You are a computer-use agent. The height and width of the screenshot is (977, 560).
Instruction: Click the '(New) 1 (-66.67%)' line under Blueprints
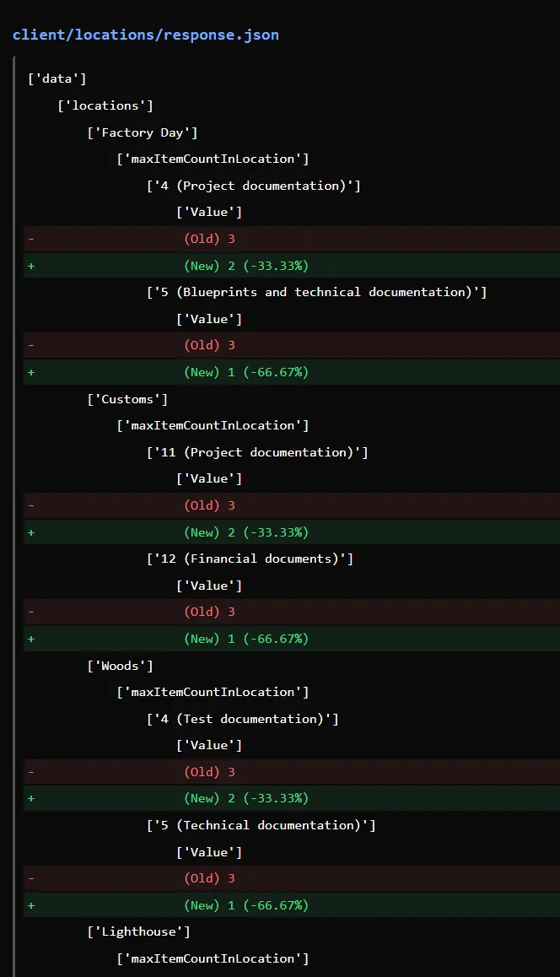292,372
